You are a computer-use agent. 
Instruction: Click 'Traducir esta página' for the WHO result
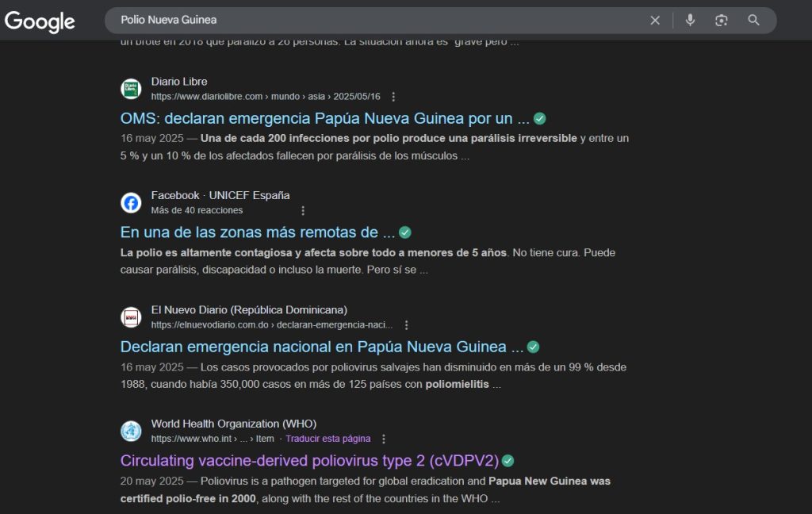(328, 439)
